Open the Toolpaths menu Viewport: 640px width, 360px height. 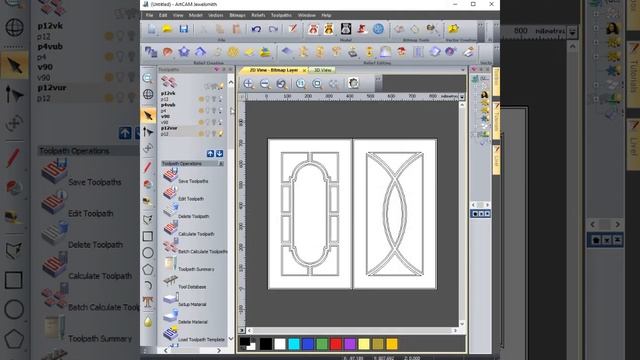pyautogui.click(x=281, y=15)
